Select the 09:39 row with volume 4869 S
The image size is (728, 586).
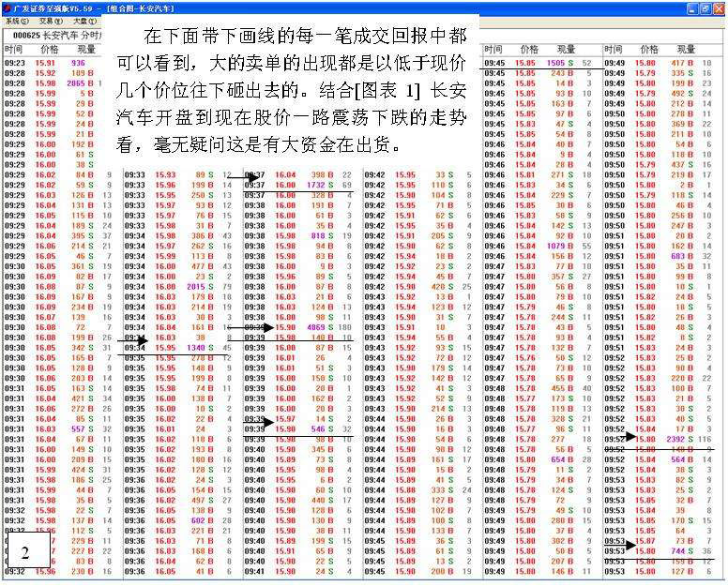298,327
